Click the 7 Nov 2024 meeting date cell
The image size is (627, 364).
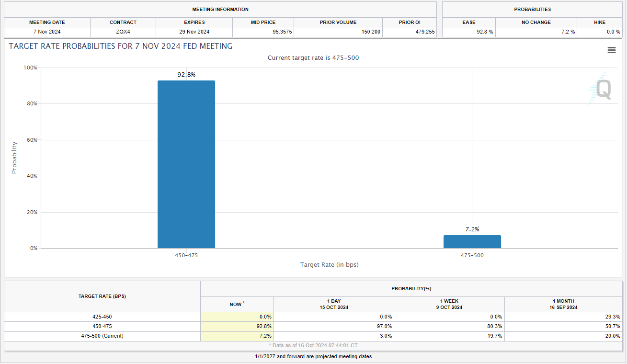point(47,32)
